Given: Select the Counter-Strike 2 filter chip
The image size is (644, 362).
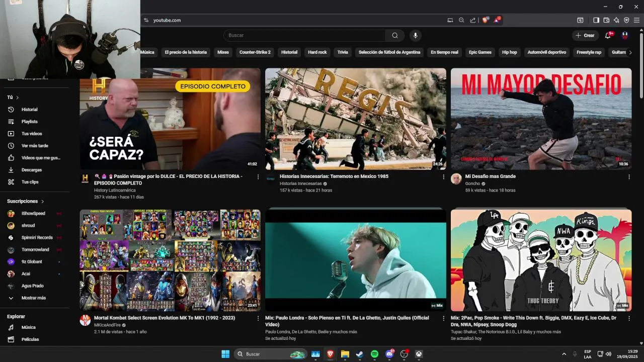Looking at the screenshot, I should 255,52.
